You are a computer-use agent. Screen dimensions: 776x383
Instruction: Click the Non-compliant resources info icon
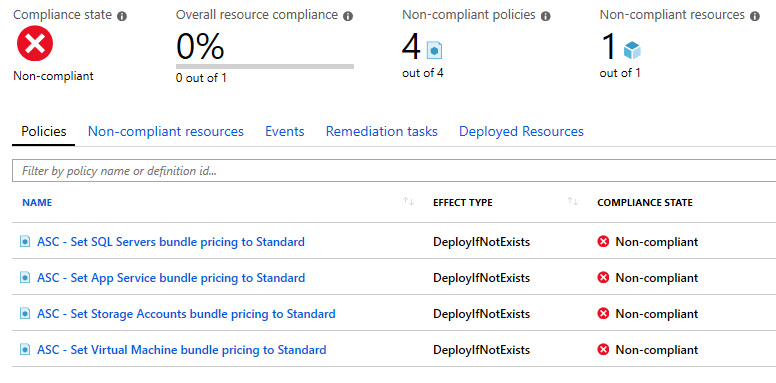754,16
